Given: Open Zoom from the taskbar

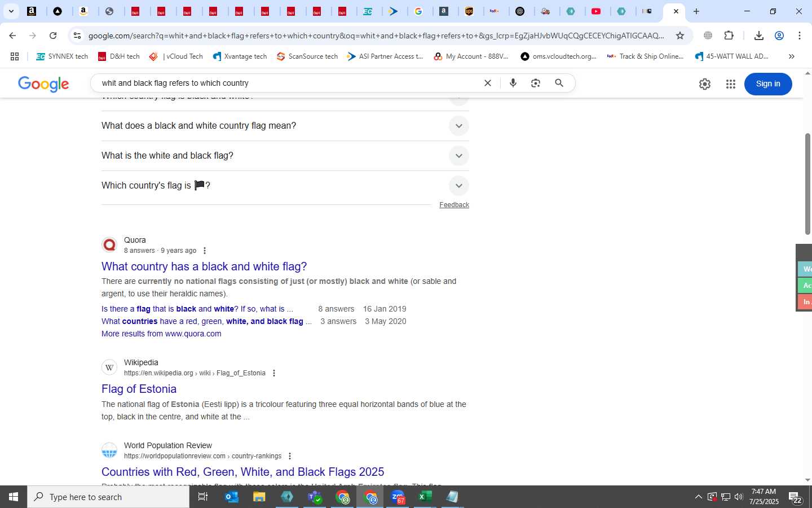Looking at the screenshot, I should 398,497.
